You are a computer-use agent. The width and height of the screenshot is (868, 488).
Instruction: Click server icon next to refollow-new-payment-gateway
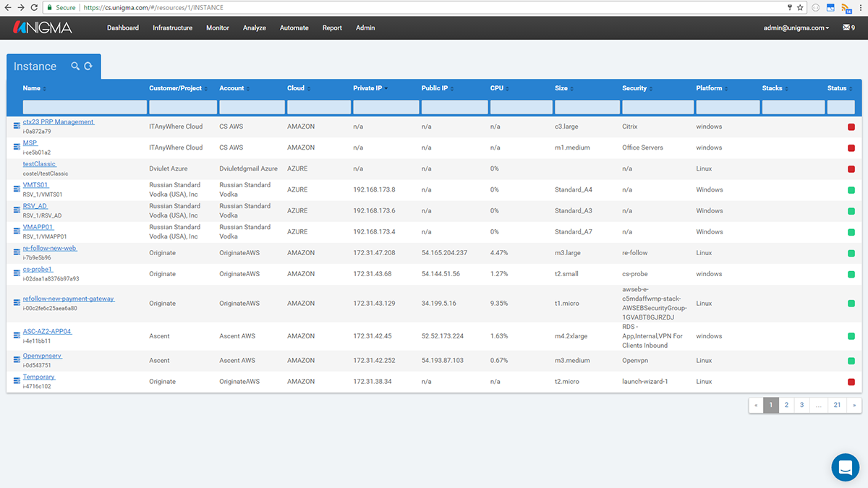[17, 304]
